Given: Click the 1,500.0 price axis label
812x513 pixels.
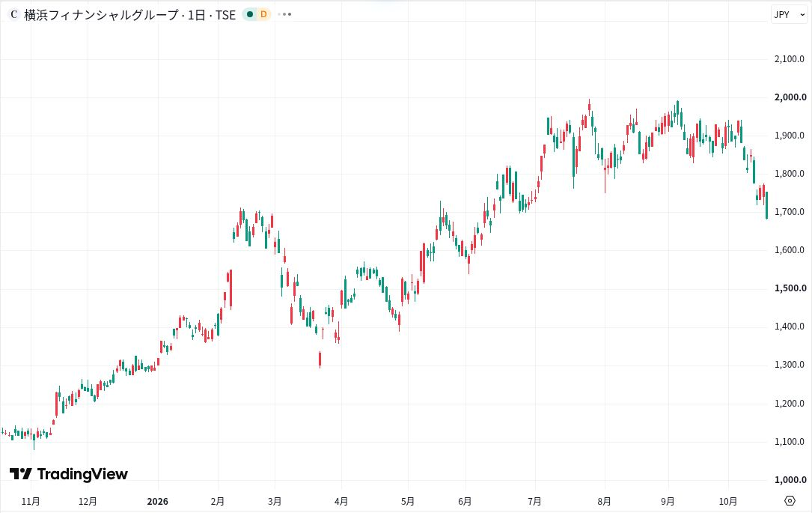Looking at the screenshot, I should click(790, 288).
